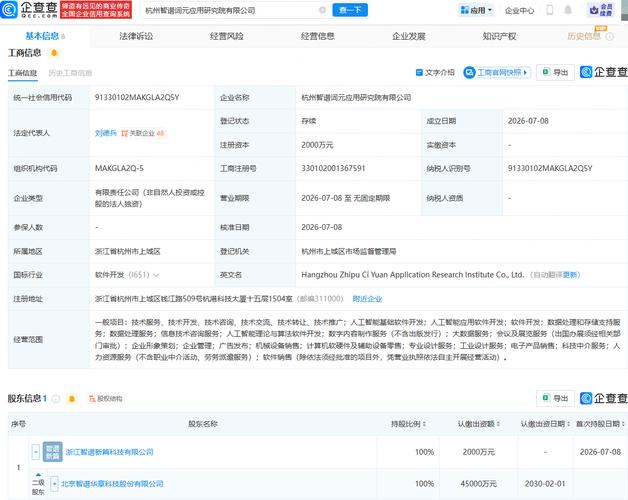
Task: Click the 企查查 logo beside 工商信息 export
Action: (x=604, y=72)
